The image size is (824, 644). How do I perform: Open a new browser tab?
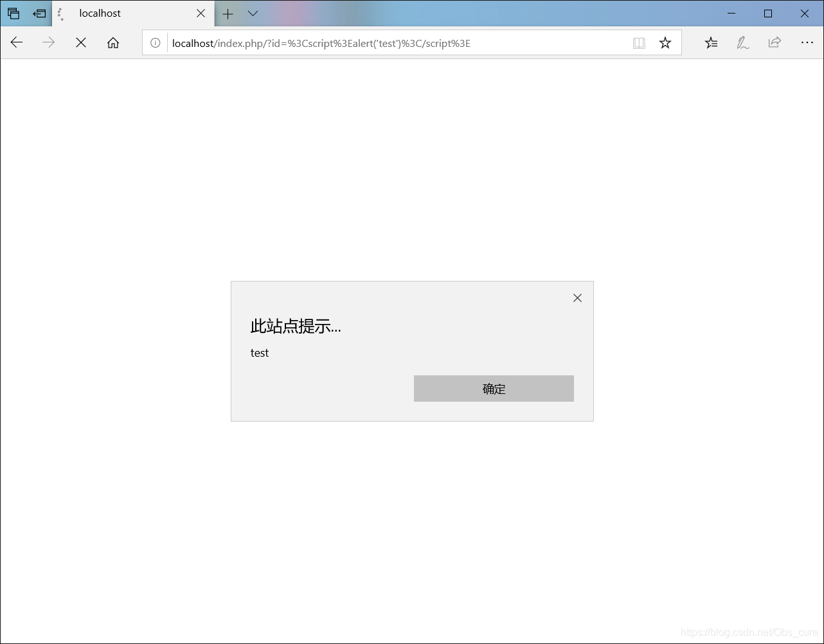228,13
